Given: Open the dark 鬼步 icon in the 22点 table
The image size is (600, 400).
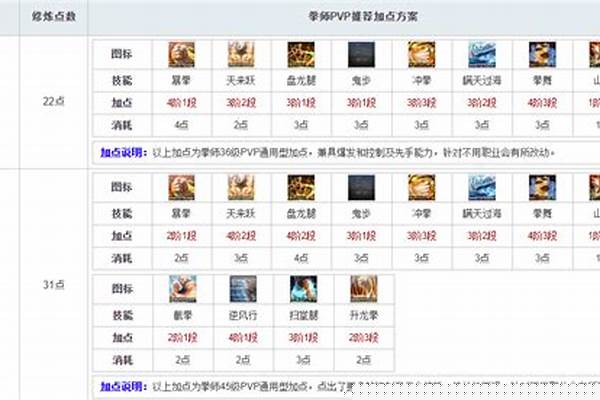Looking at the screenshot, I should [361, 55].
